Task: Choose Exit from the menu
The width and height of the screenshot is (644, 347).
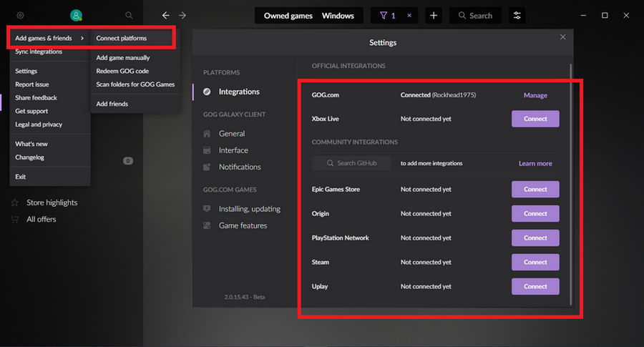Action: [21, 177]
